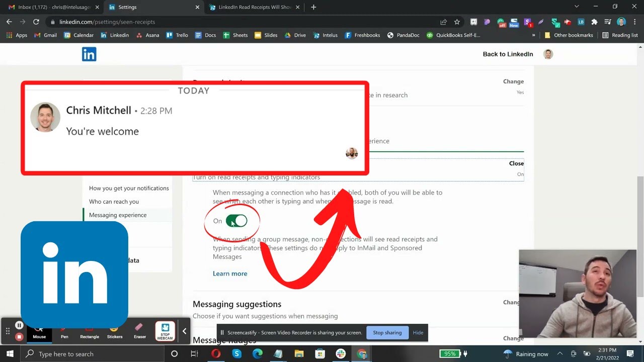
Task: Open the Windows Start menu
Action: pyautogui.click(x=11, y=354)
